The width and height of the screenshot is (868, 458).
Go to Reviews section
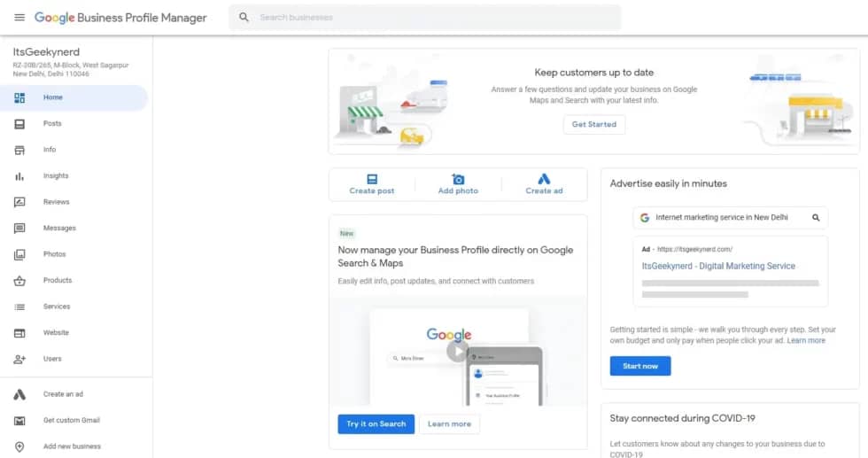57,202
